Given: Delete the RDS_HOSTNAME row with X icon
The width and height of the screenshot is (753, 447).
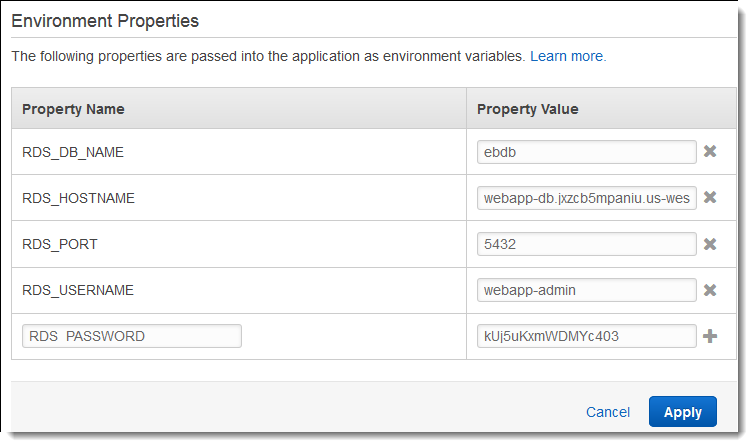Looking at the screenshot, I should (710, 198).
